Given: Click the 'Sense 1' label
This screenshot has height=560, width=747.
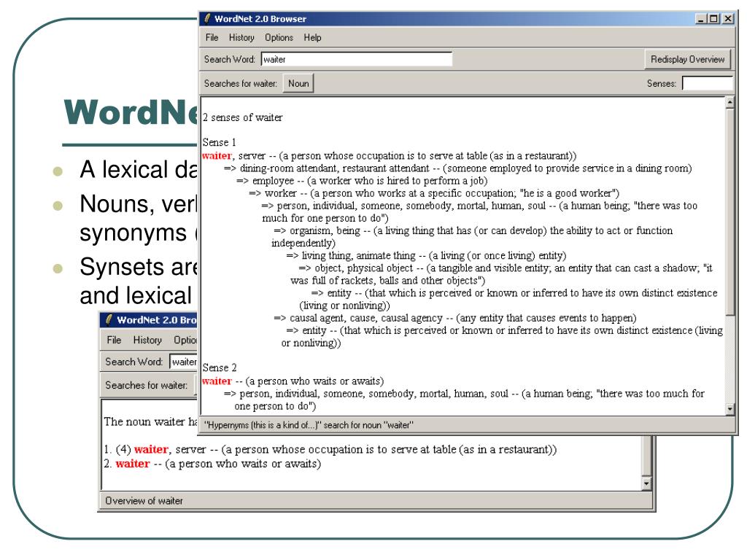Looking at the screenshot, I should pos(219,142).
